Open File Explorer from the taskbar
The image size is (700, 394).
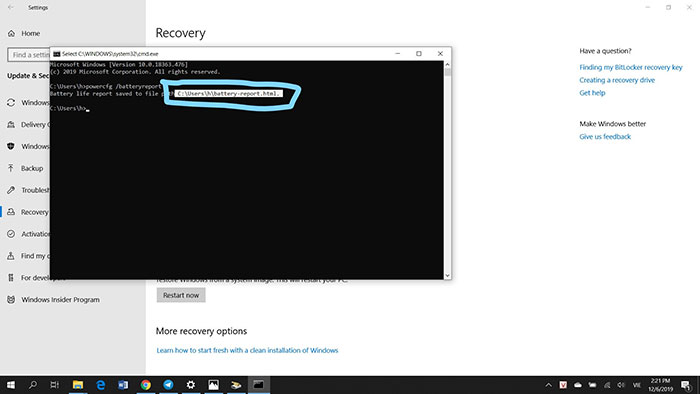[x=78, y=385]
